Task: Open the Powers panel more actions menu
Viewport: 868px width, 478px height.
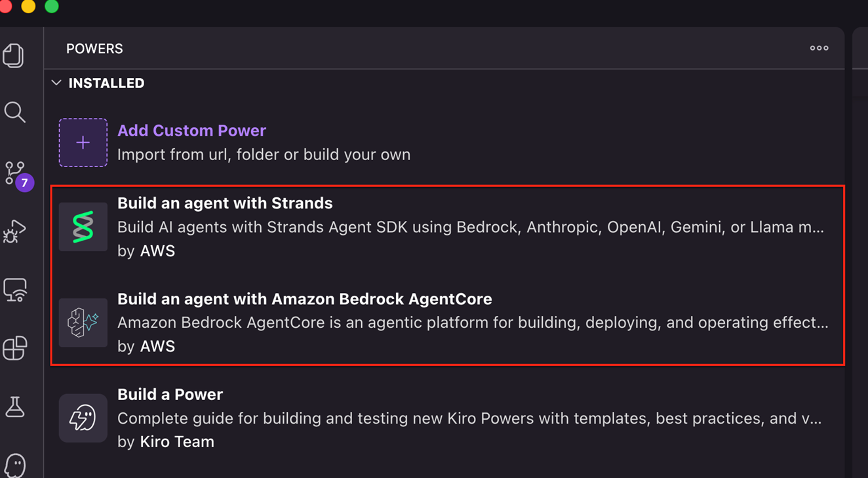Action: [x=819, y=49]
